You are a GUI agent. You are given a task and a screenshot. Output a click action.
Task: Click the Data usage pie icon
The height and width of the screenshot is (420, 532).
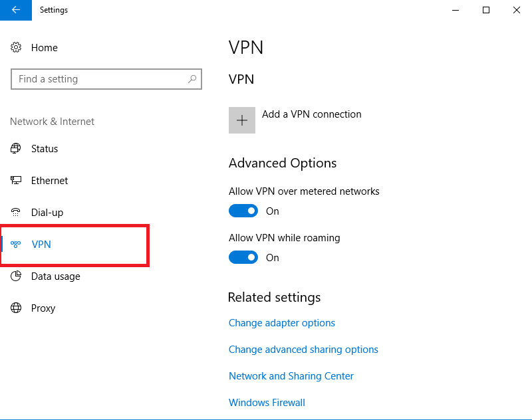point(15,276)
